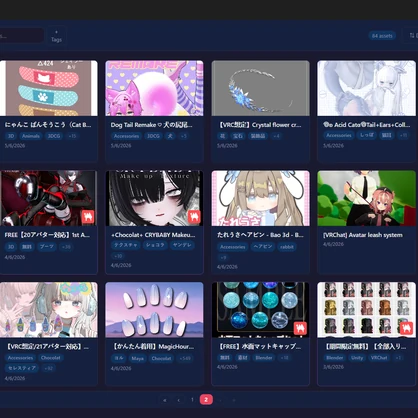The height and width of the screenshot is (418, 418).
Task: Expand the +9 tags on たれうさヘアピン card
Action: click(x=223, y=258)
